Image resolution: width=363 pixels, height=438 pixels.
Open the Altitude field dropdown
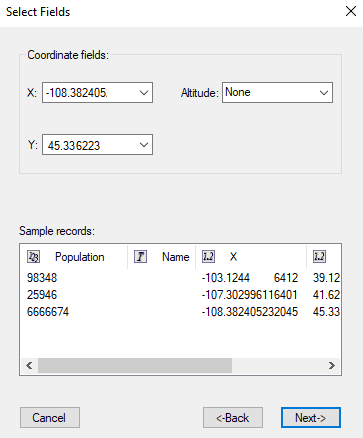tap(277, 92)
